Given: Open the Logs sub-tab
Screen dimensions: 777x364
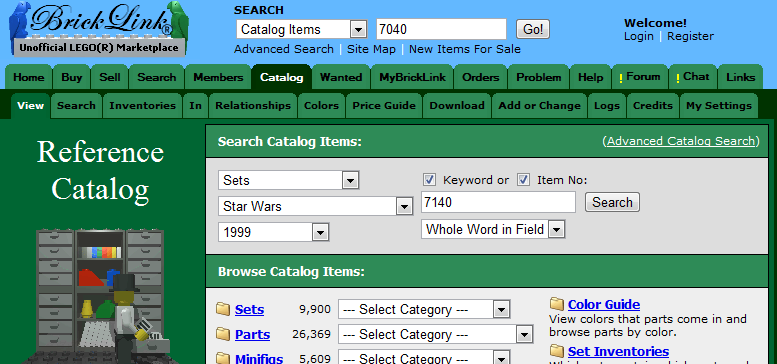Looking at the screenshot, I should (x=607, y=105).
